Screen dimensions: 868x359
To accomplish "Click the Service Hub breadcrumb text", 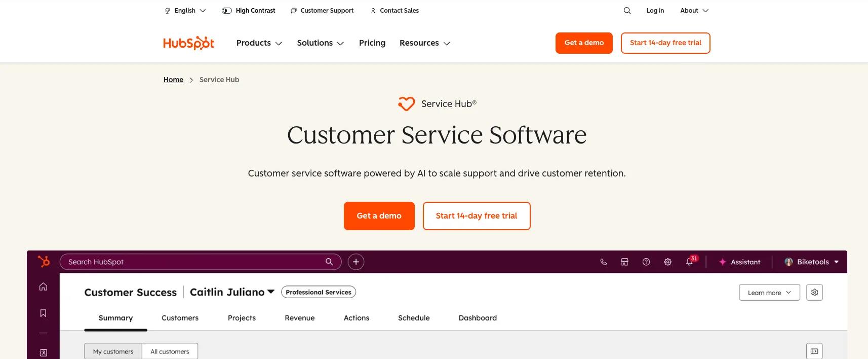I will coord(219,80).
